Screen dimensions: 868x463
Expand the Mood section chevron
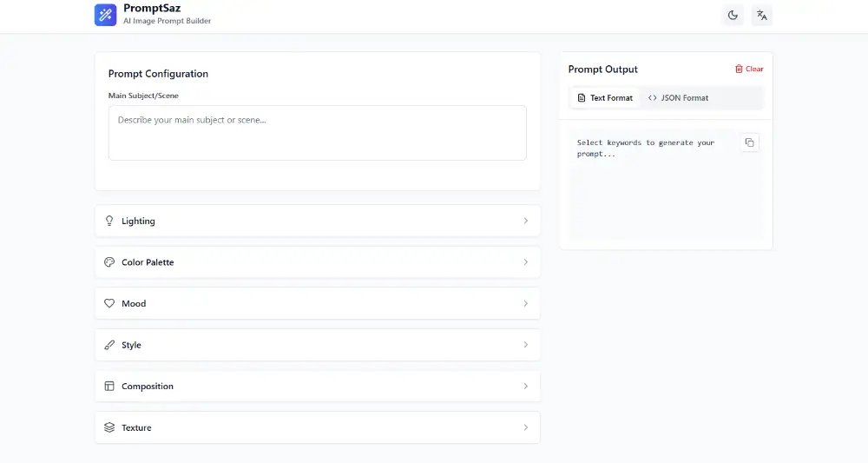(525, 303)
